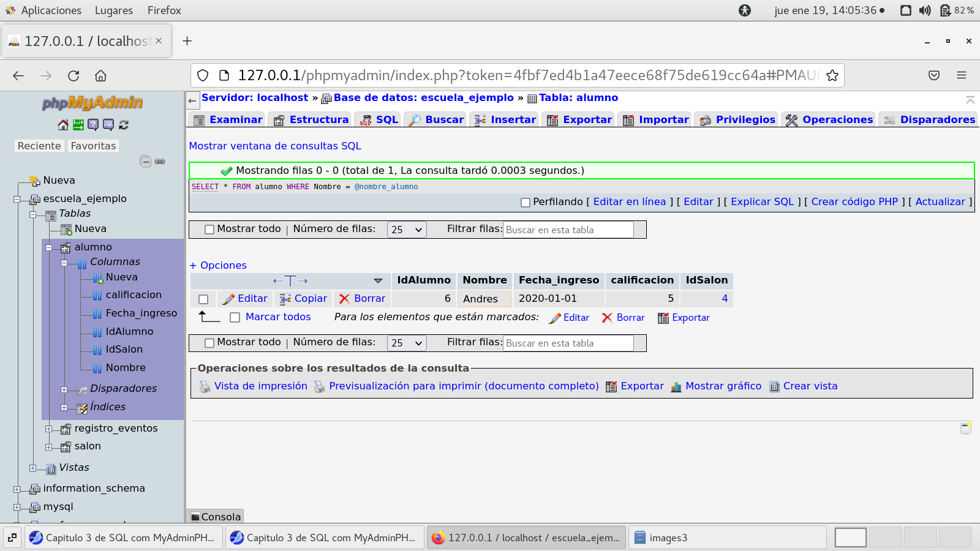Viewport: 980px width, 551px height.
Task: Open the SQL query window icon in sidebar
Action: (x=108, y=125)
